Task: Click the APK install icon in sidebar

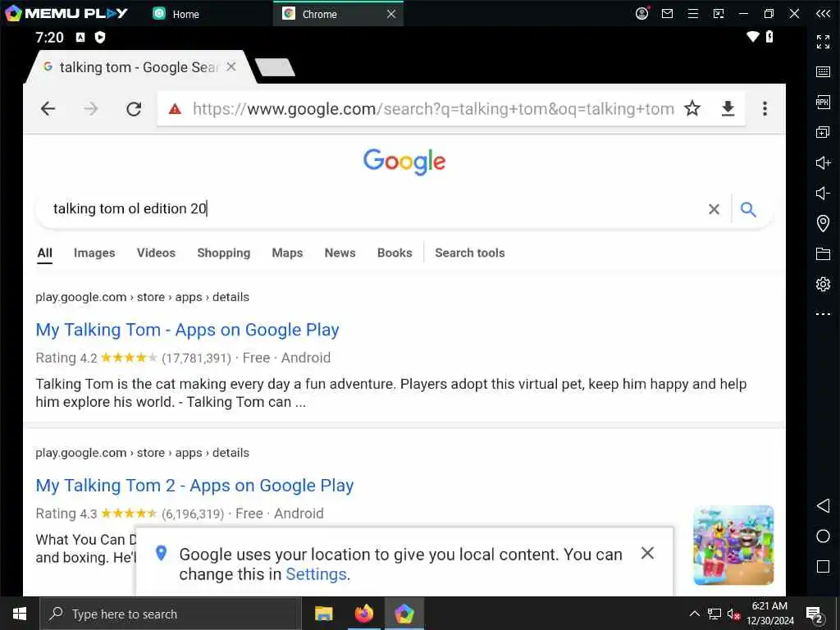Action: 823,102
